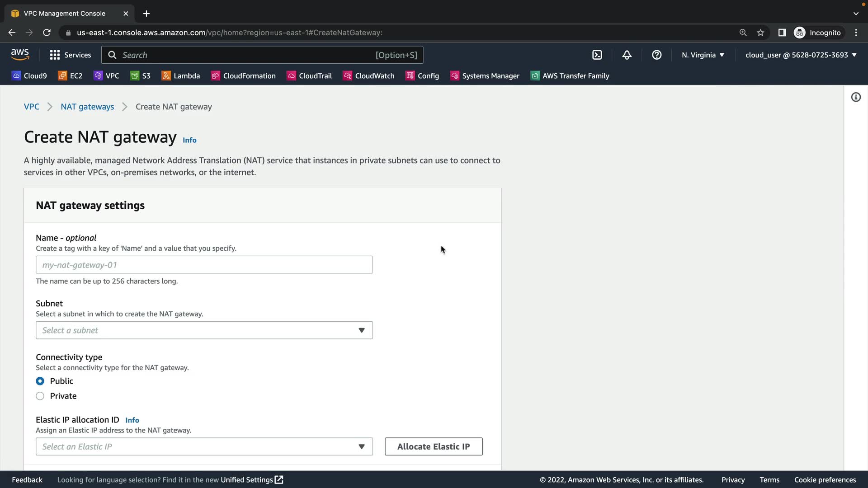Select the Public connectivity type
Image resolution: width=868 pixels, height=488 pixels.
point(40,381)
